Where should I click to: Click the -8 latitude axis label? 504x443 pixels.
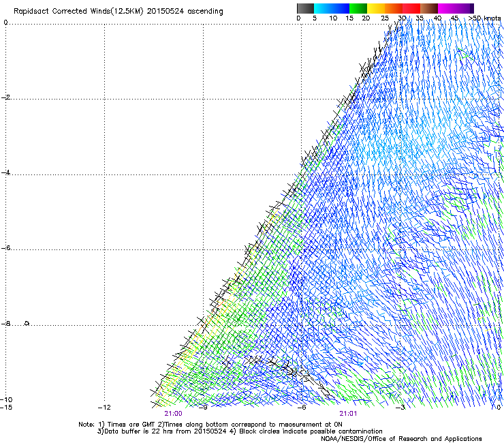point(5,324)
